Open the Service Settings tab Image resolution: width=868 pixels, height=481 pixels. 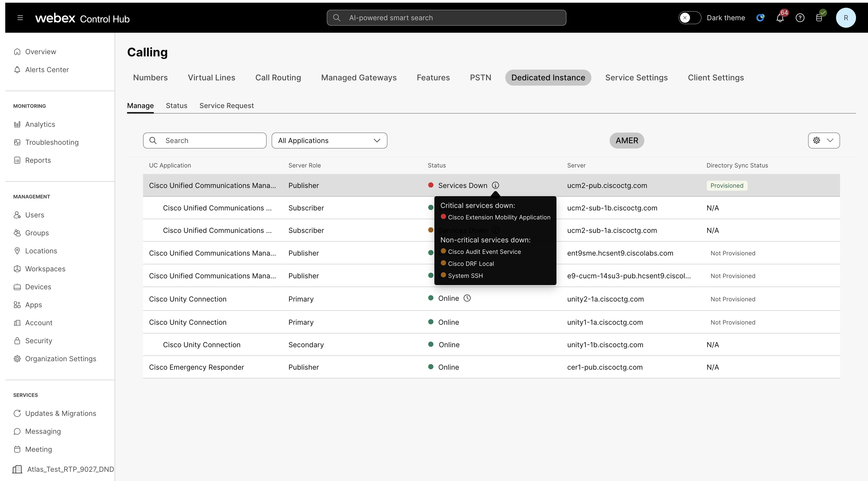(x=636, y=77)
